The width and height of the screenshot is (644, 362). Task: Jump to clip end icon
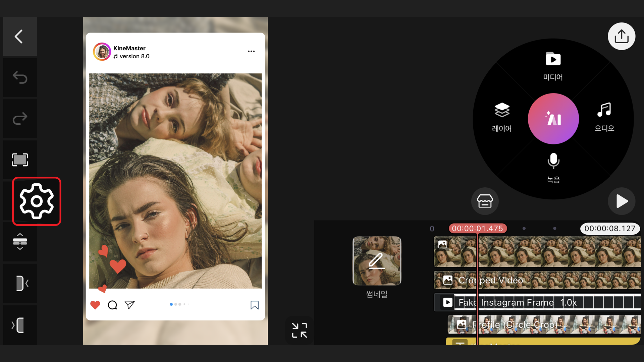18,325
